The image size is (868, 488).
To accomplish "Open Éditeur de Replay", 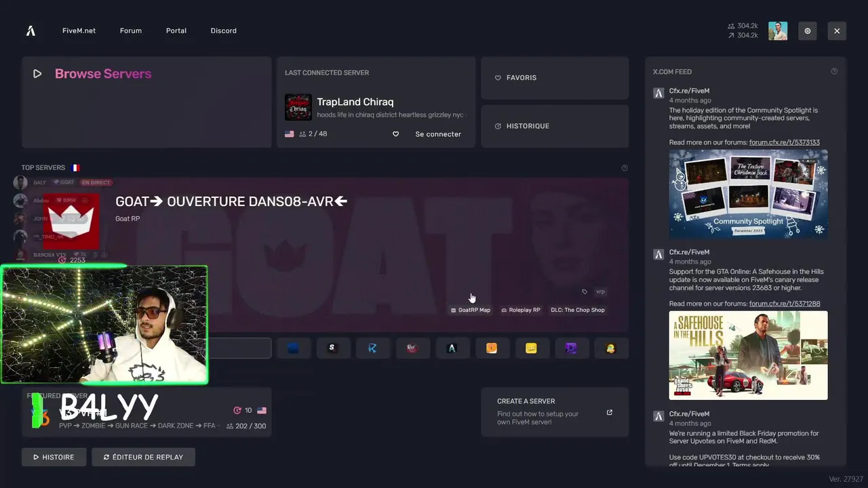I will pyautogui.click(x=143, y=457).
